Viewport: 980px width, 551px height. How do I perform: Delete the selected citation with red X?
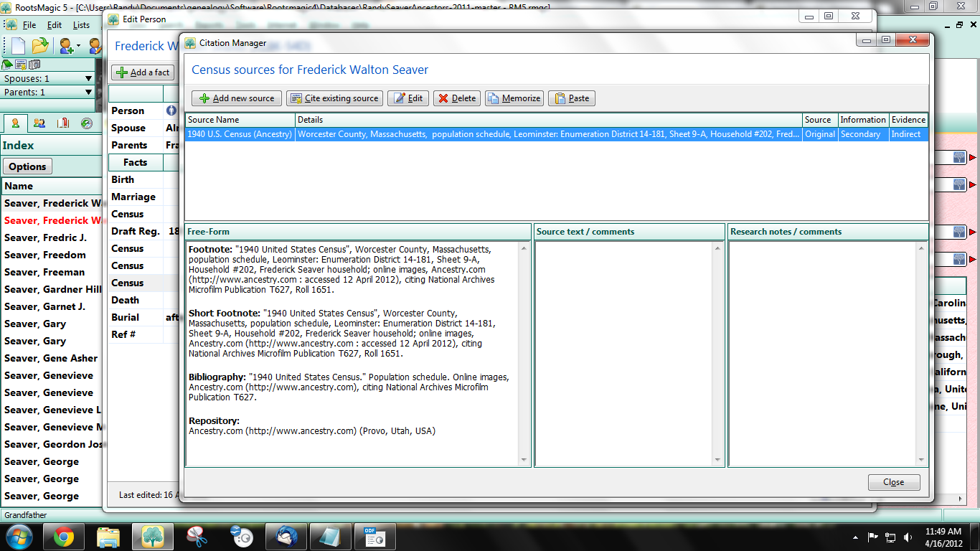pyautogui.click(x=456, y=98)
